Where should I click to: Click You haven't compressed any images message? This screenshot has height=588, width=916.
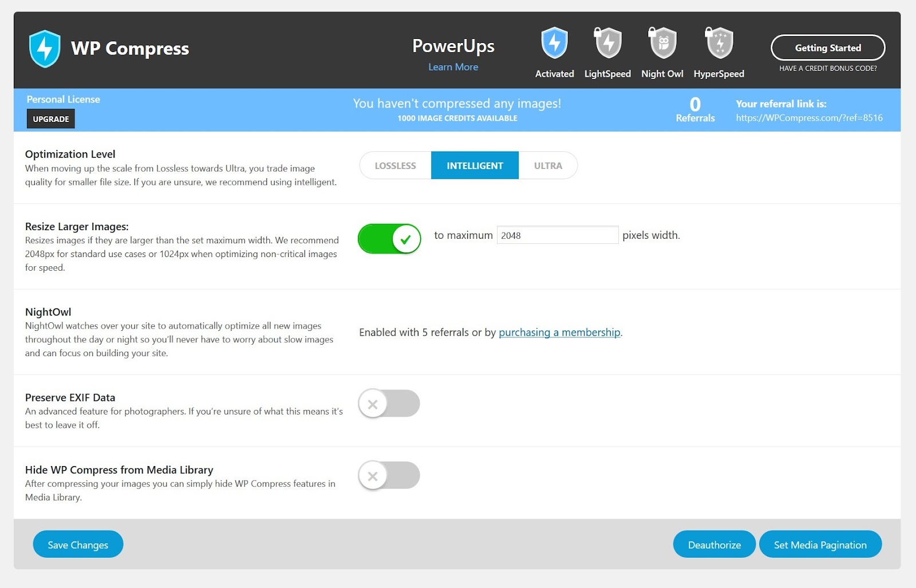(457, 104)
